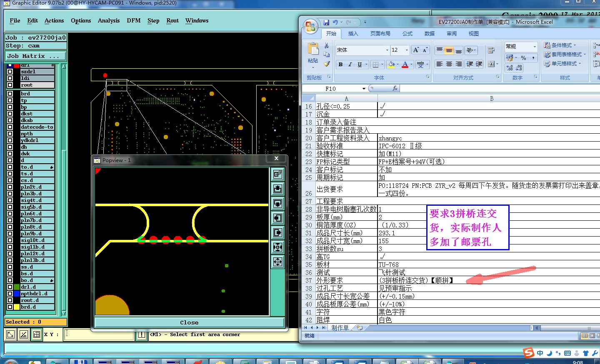The image size is (600, 364).
Task: Open the font name dropdown showing 宋体
Action: point(387,50)
